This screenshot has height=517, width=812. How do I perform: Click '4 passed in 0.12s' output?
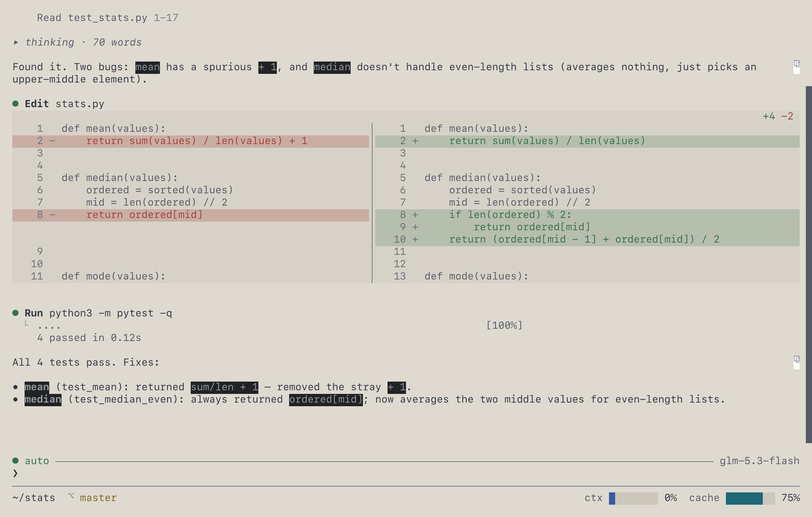point(89,337)
